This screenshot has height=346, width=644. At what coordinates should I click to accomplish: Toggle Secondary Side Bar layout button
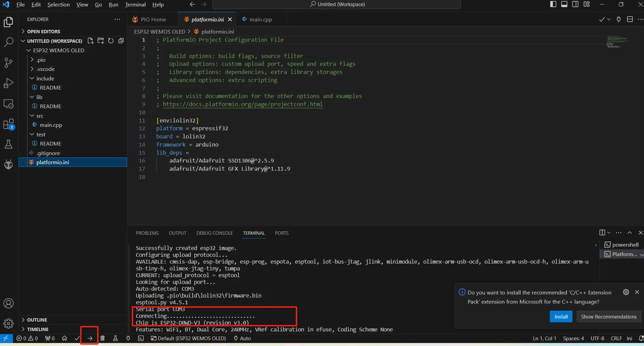[575, 4]
